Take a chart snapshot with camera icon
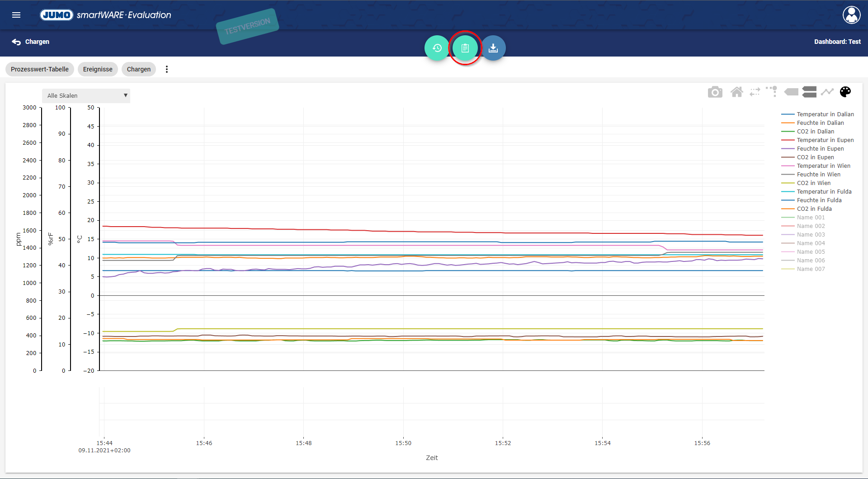This screenshot has width=868, height=479. [x=715, y=92]
